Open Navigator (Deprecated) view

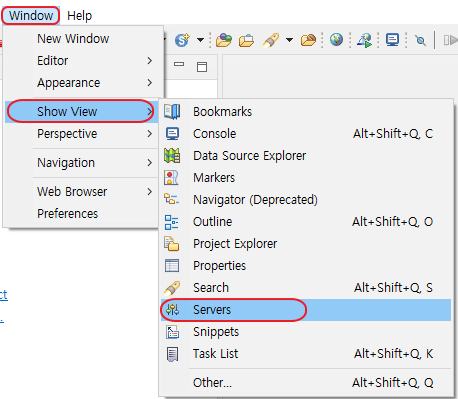306,200
